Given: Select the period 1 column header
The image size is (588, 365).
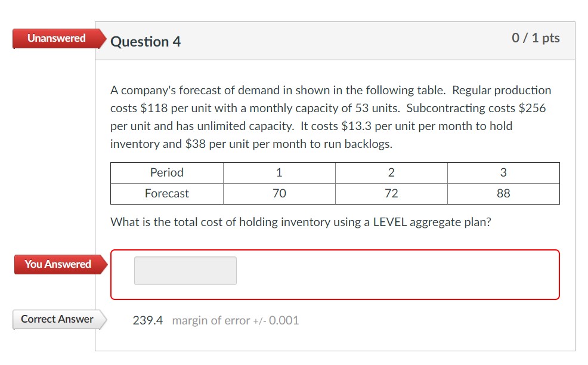Looking at the screenshot, I should pos(279,172).
